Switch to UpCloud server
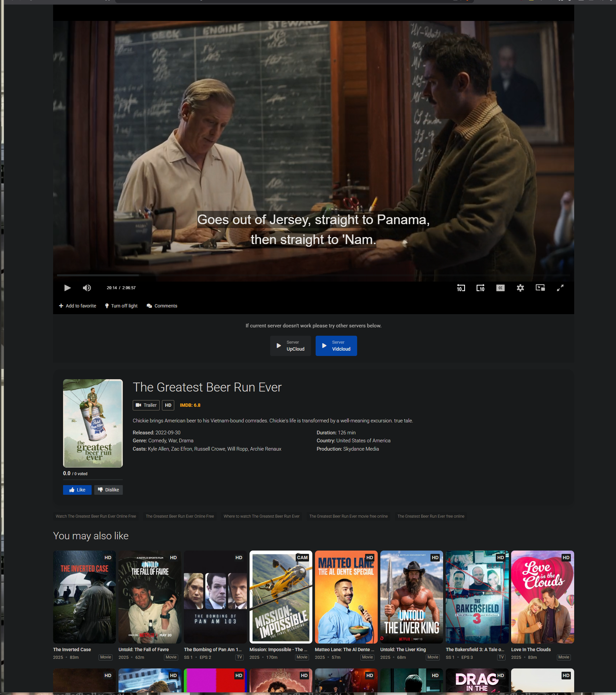 pos(290,346)
